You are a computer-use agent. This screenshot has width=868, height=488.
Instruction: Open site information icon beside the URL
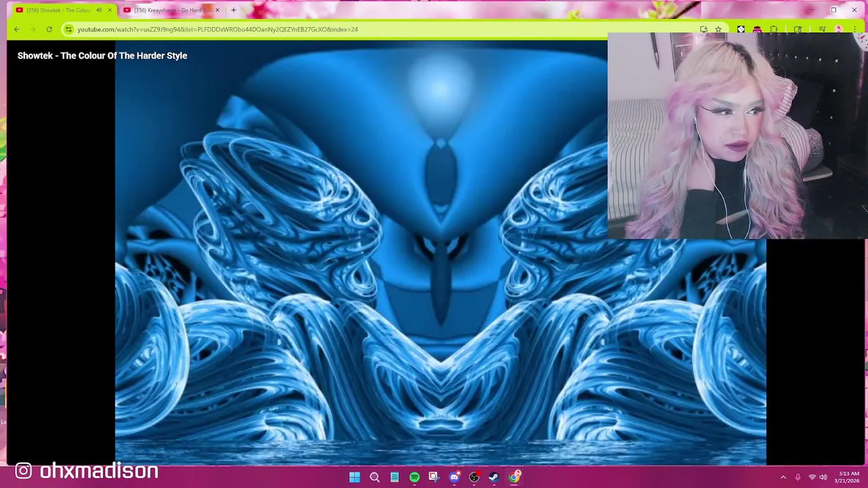(x=68, y=29)
